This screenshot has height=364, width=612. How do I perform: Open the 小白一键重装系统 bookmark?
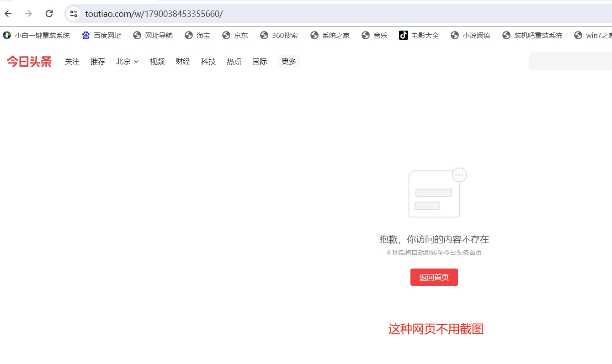click(x=37, y=35)
